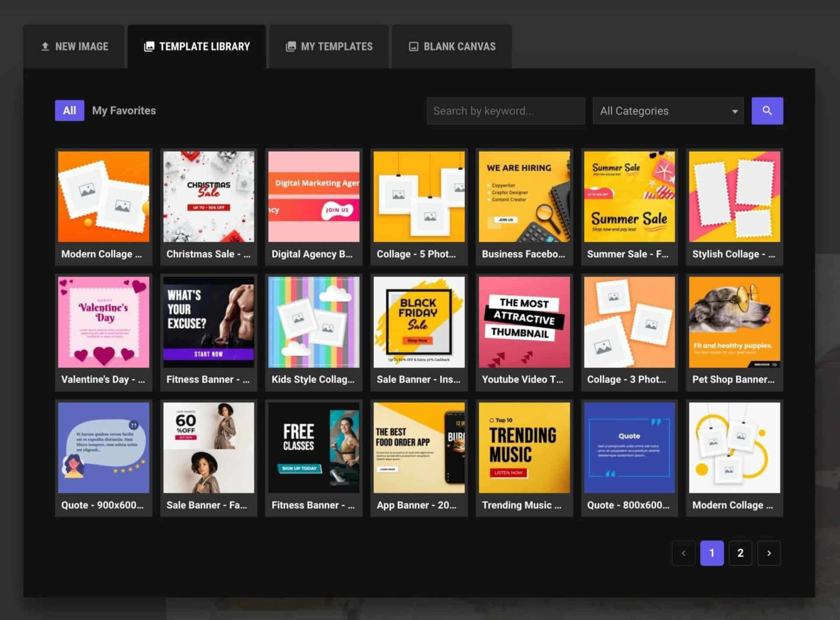
Task: Go to next page with right chevron
Action: 769,553
